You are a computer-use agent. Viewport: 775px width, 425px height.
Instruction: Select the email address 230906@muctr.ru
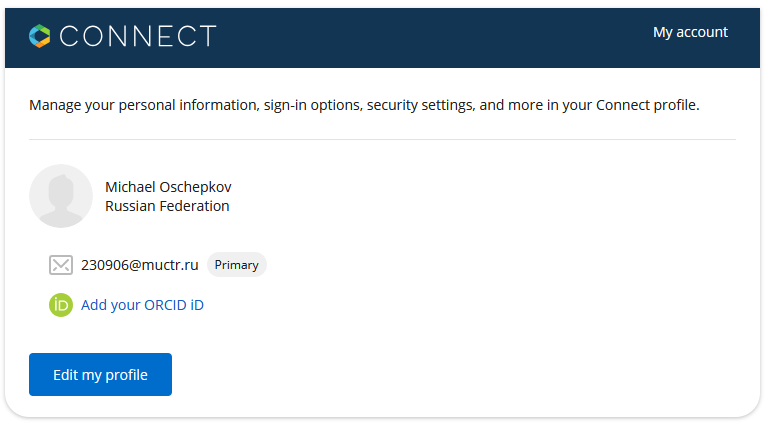pyautogui.click(x=140, y=265)
